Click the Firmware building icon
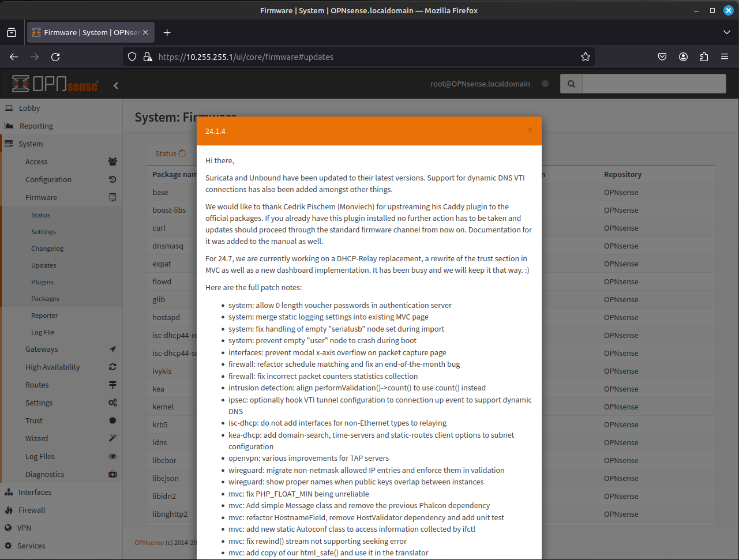The image size is (739, 560). click(112, 197)
